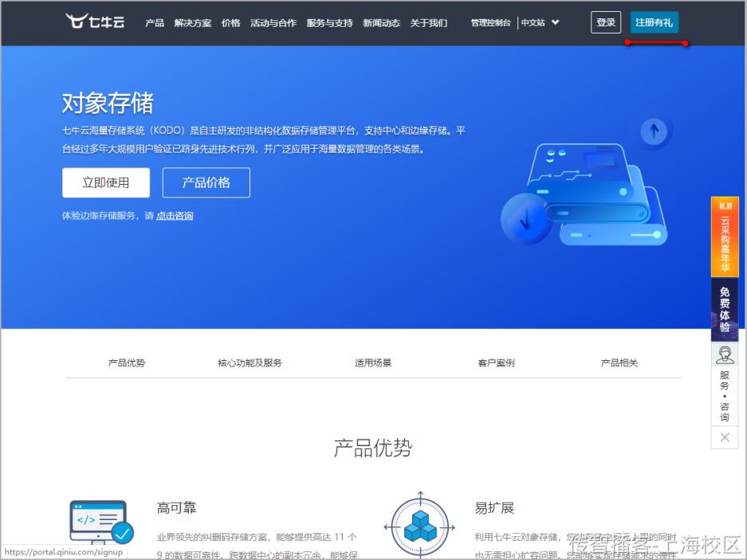Open 关于我们 menu
Screen dimensions: 747x560
(429, 23)
